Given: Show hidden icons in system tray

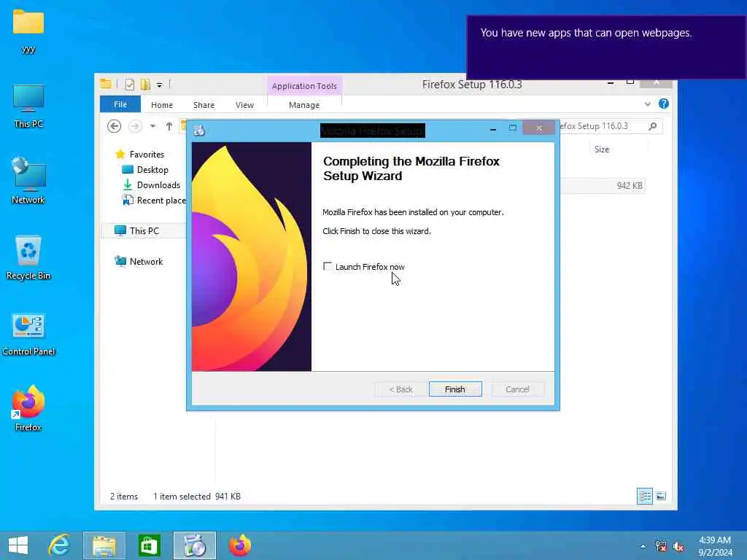Looking at the screenshot, I should click(x=643, y=546).
